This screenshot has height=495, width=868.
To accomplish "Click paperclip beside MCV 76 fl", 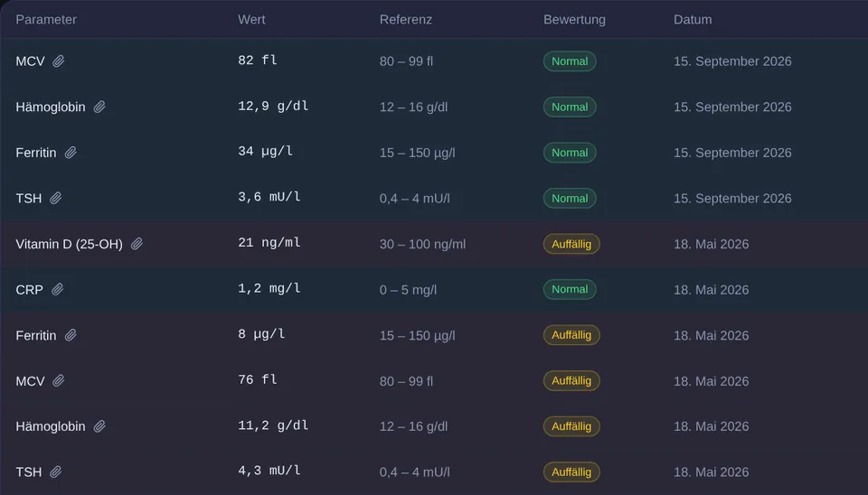I will click(x=58, y=380).
